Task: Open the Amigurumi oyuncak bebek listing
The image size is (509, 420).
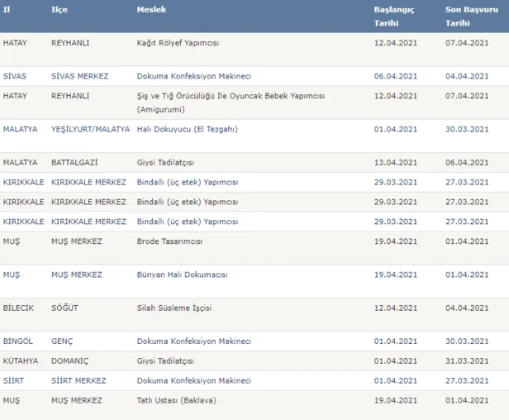Action: (x=231, y=96)
